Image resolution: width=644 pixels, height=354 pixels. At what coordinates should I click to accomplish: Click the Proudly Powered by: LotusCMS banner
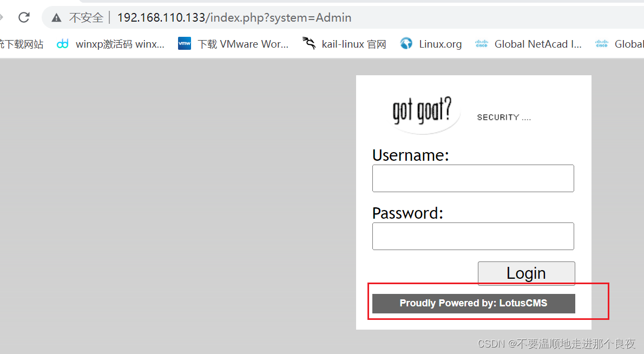(x=474, y=304)
